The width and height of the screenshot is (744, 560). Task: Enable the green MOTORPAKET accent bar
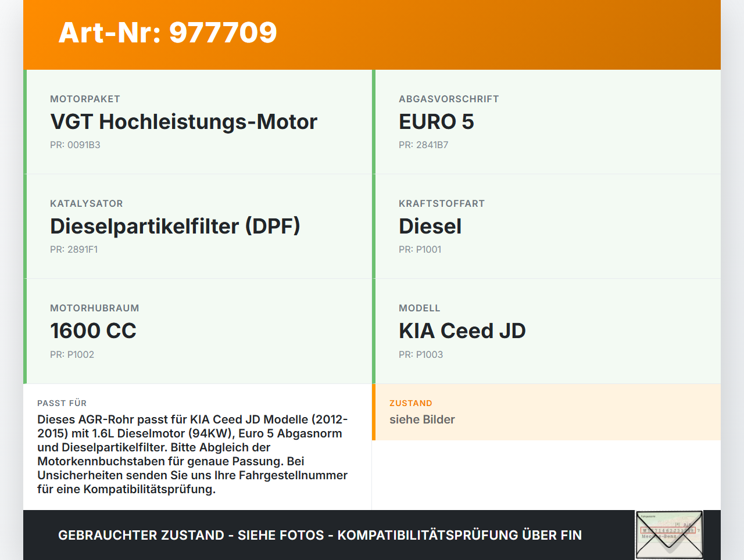tap(24, 121)
